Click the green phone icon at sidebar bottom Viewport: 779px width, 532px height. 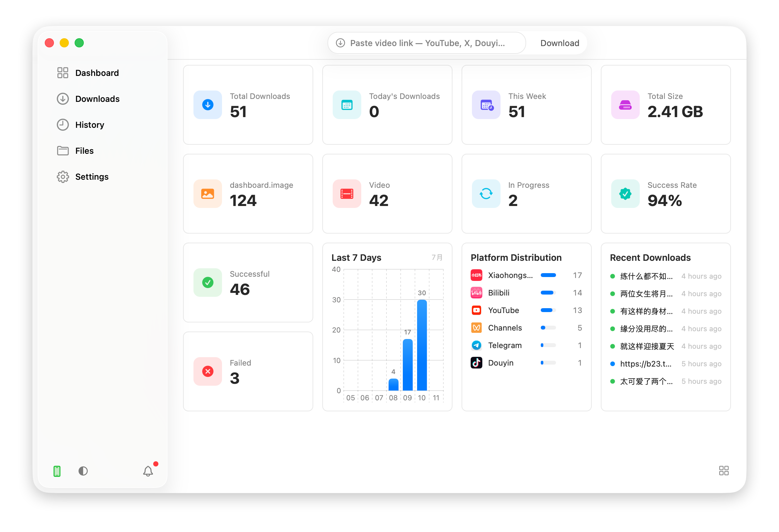tap(57, 471)
